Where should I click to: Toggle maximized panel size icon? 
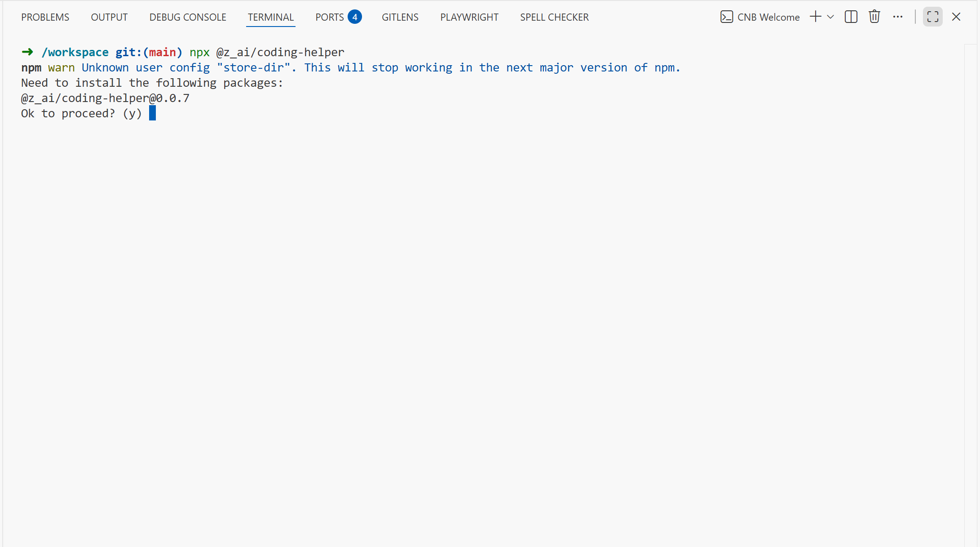pyautogui.click(x=932, y=17)
